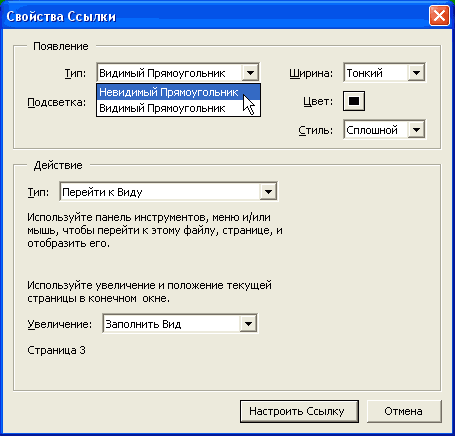Image resolution: width=455 pixels, height=436 pixels.
Task: Open the black Цвет color swatch
Action: click(354, 101)
